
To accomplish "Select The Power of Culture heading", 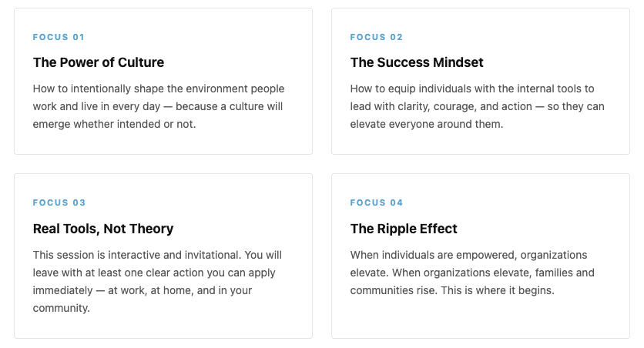I will [99, 62].
